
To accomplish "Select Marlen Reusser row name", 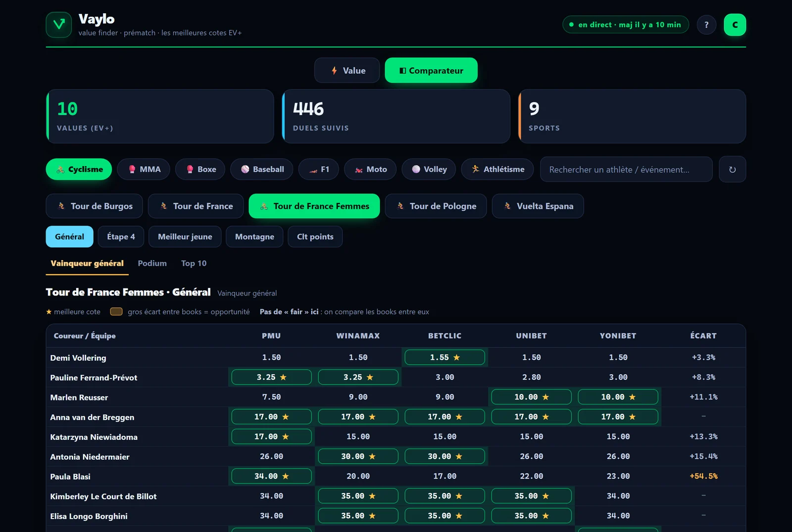I will [79, 397].
